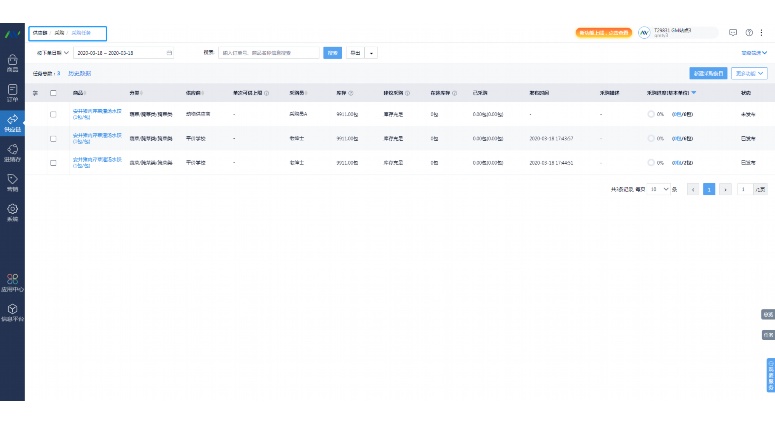Click info icon beside fourth column header
The width and height of the screenshot is (775, 424).
(x=266, y=93)
